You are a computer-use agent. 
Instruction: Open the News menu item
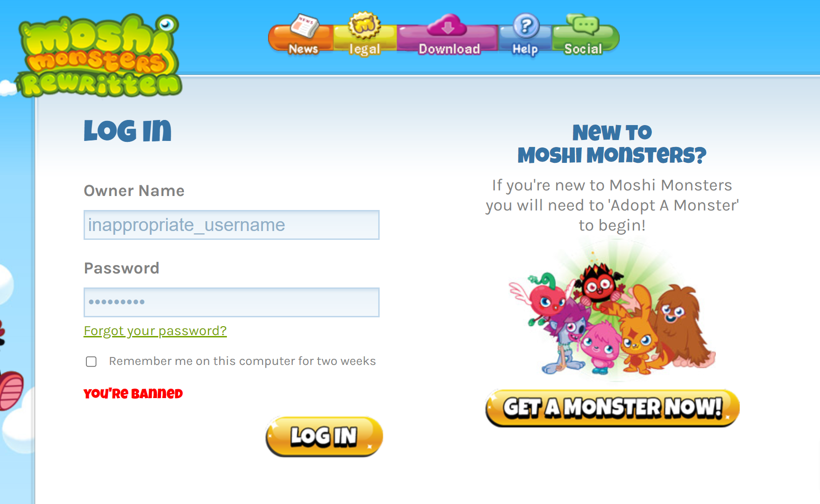point(304,49)
